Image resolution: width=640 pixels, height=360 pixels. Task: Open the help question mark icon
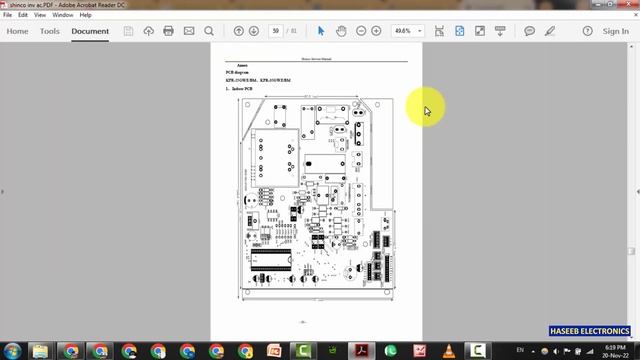(587, 31)
